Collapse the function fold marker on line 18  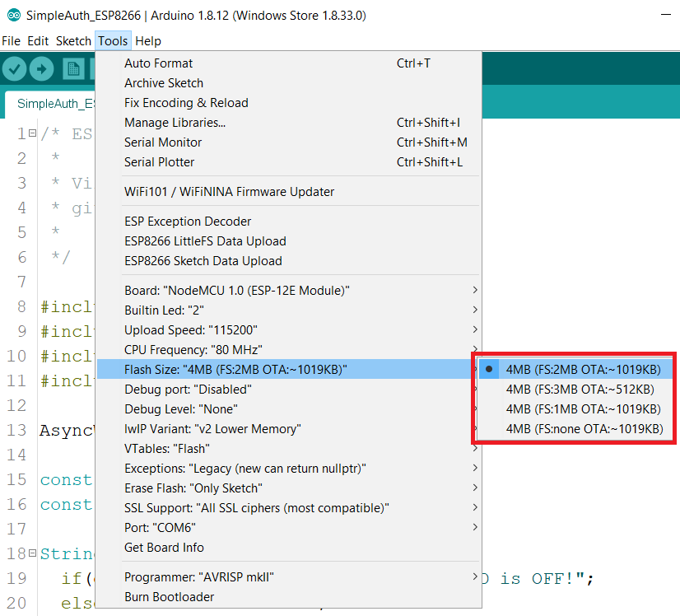pyautogui.click(x=33, y=553)
